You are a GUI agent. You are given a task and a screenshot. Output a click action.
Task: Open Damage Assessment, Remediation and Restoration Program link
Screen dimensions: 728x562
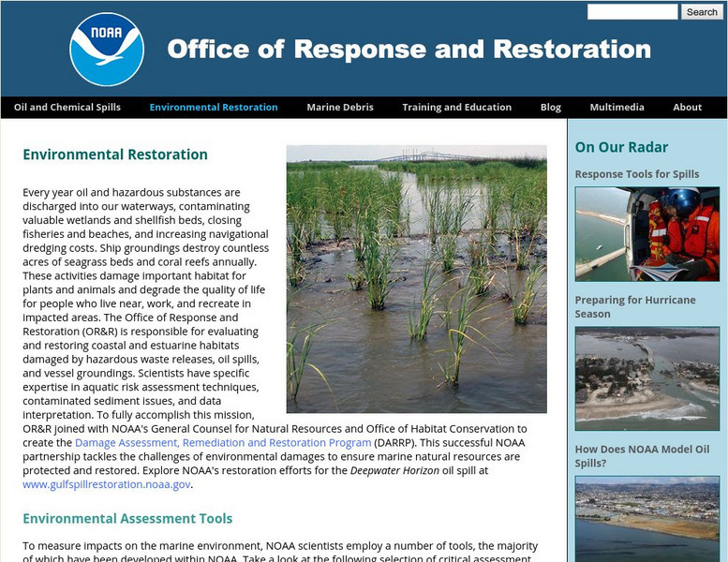pos(223,443)
